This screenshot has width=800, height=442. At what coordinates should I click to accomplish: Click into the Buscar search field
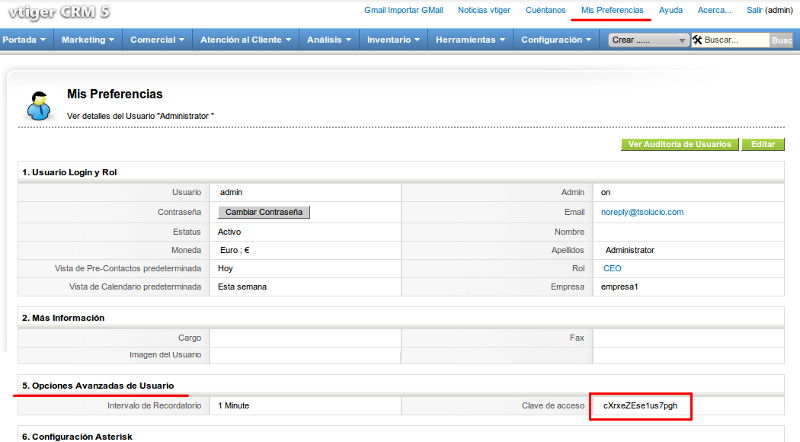click(735, 40)
